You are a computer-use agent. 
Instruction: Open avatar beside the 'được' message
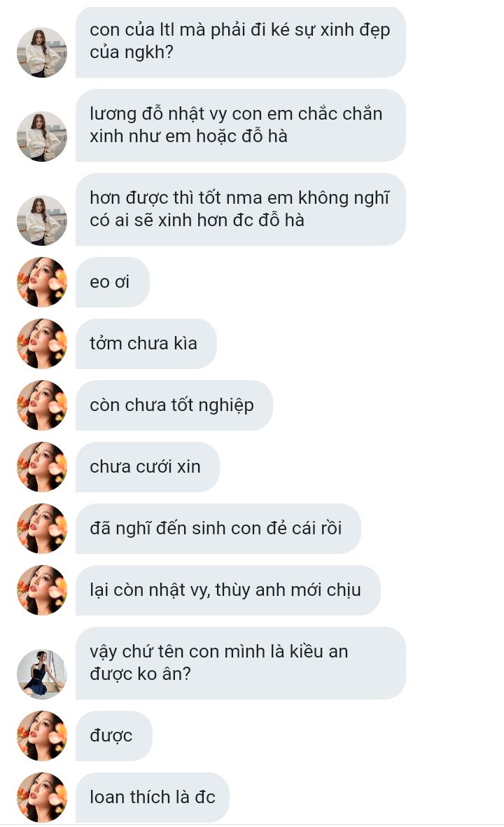click(42, 736)
